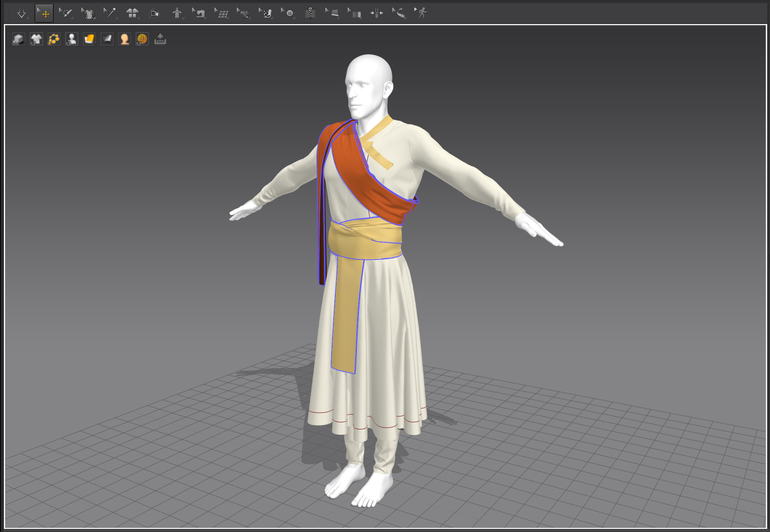The image size is (770, 532).
Task: Activate the garment T-shirt selection tool
Action: click(89, 14)
